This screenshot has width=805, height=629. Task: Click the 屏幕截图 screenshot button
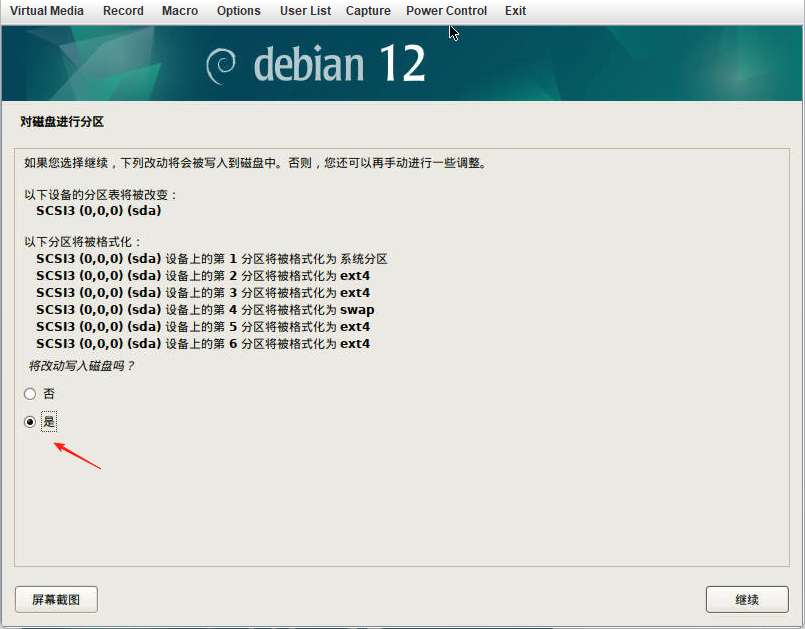(56, 599)
